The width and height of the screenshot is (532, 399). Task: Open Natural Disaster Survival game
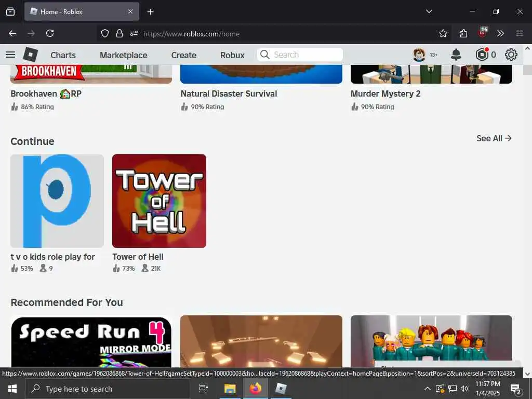click(229, 94)
